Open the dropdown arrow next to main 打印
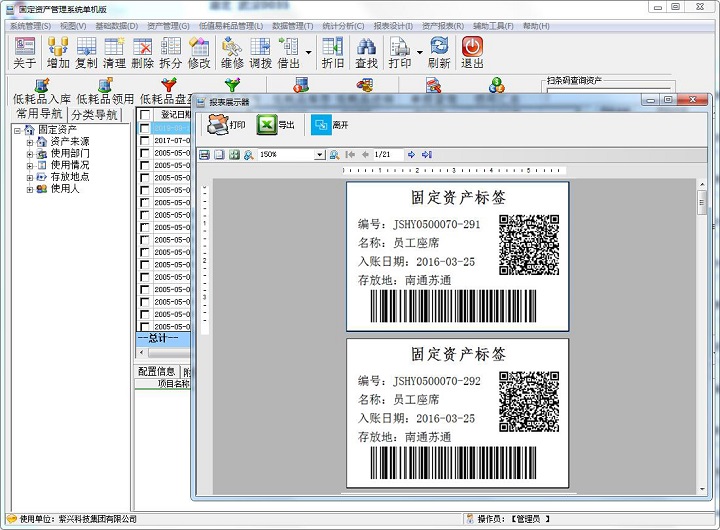The image size is (720, 530). pos(419,52)
